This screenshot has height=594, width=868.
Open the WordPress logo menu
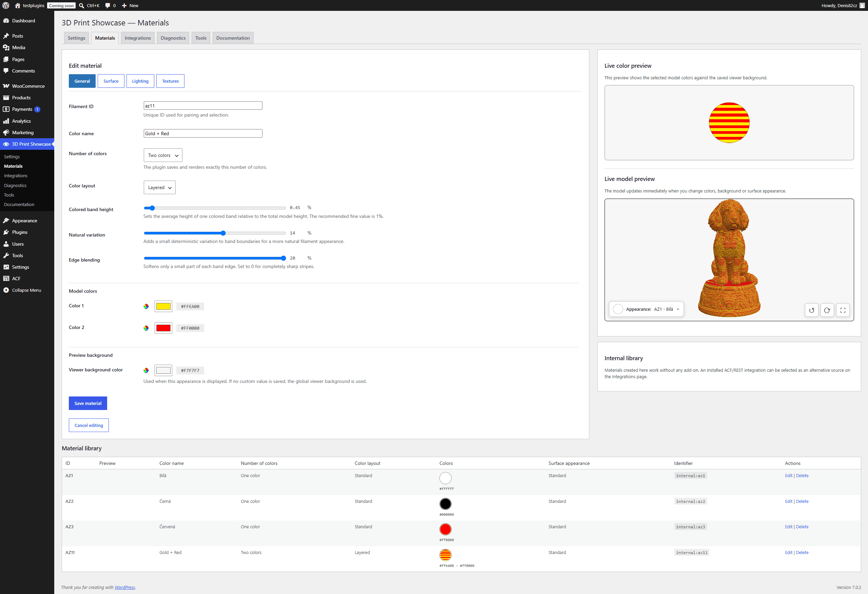tap(6, 5)
